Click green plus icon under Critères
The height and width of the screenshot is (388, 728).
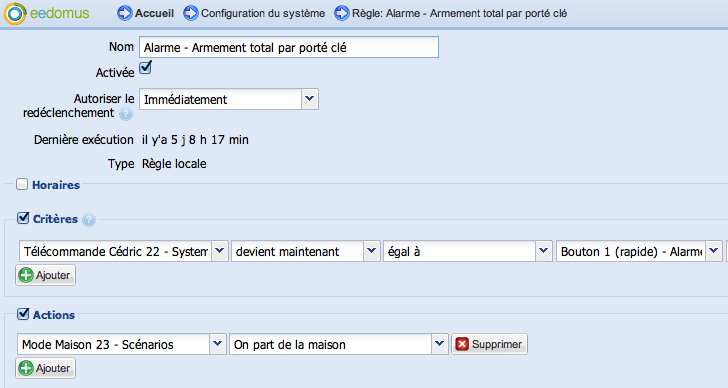coord(26,275)
